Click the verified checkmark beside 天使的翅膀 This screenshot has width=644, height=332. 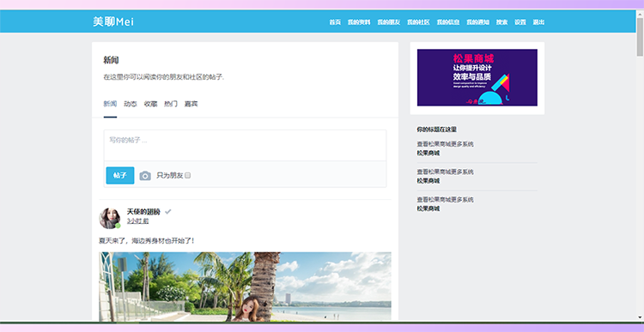tap(168, 212)
